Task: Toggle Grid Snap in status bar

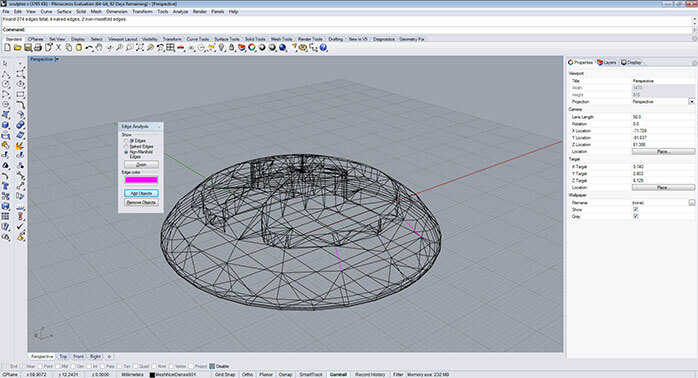Action: coord(225,374)
